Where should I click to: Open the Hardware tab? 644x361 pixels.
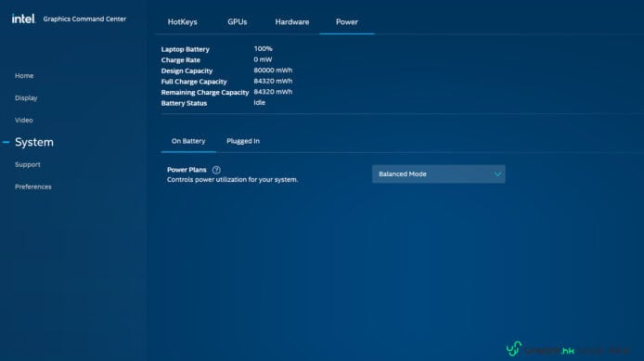coord(292,21)
